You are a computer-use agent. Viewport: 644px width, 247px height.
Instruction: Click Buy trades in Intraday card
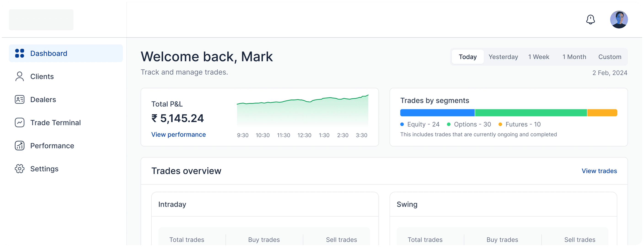coord(264,240)
